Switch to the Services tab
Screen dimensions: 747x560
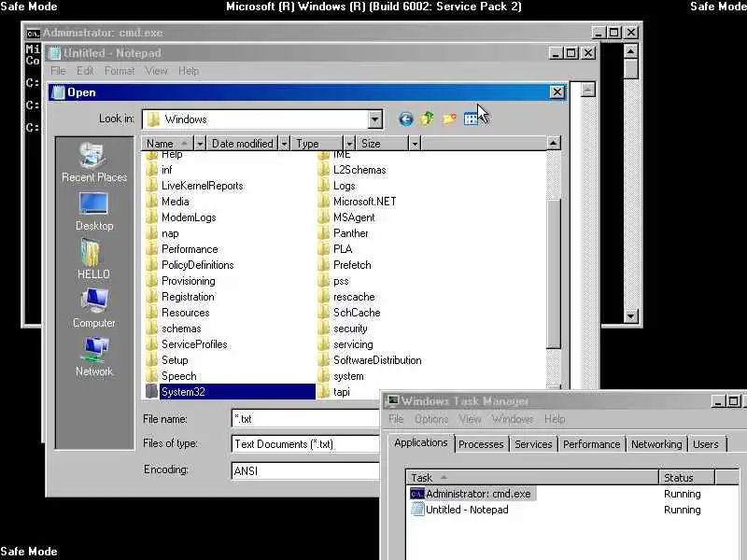(533, 444)
